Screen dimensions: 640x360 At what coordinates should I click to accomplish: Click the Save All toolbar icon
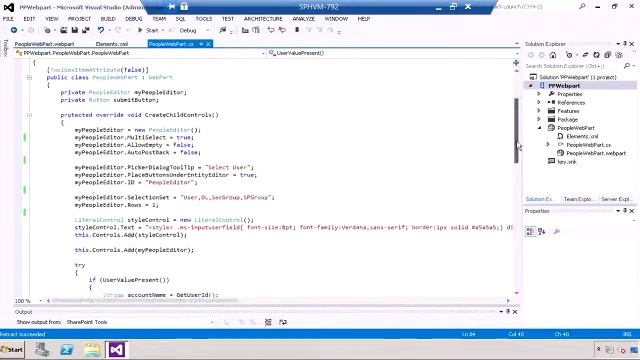pos(86,30)
